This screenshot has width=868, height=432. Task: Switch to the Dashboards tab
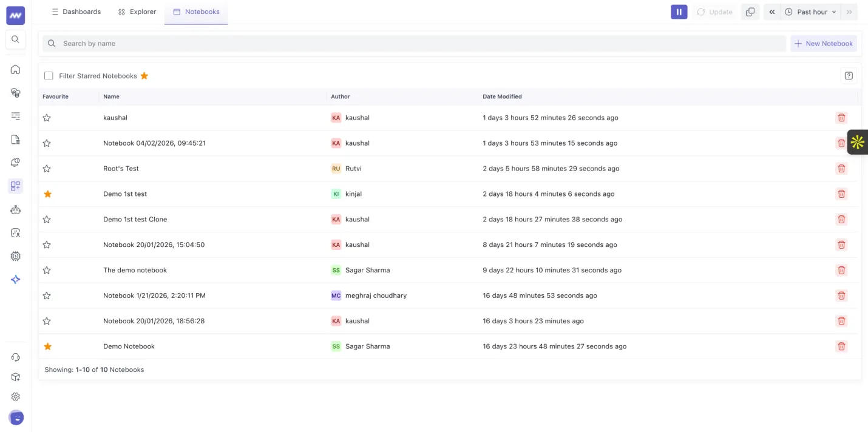[76, 12]
